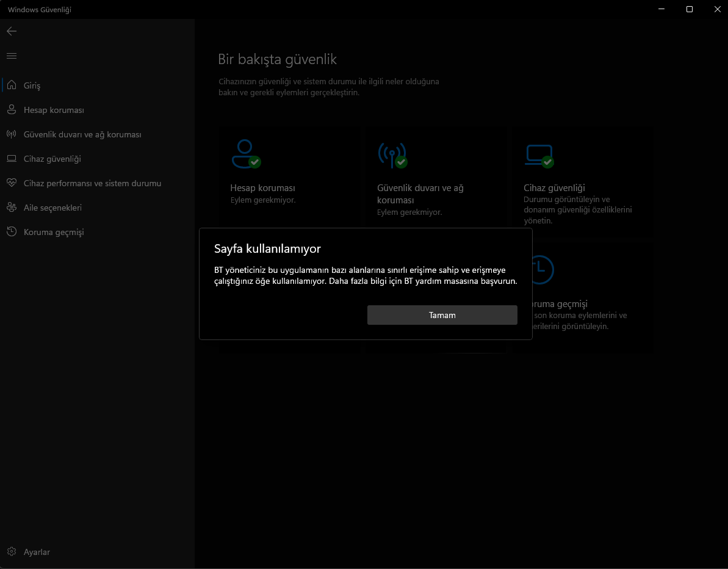Viewport: 728px width, 569px height.
Task: Open the Ayarlar label at the bottom of the sidebar
Action: [37, 552]
